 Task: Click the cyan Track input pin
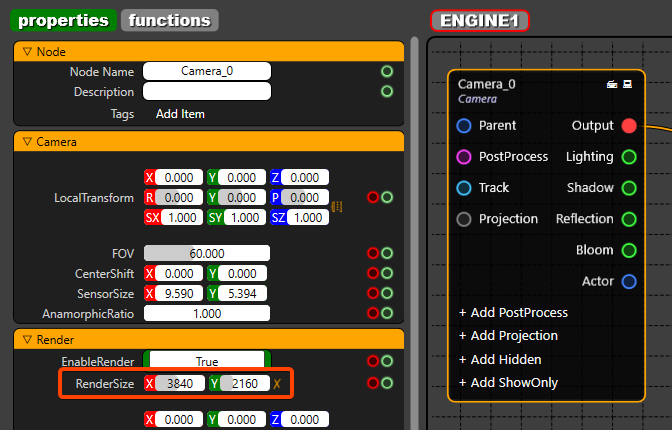[464, 188]
